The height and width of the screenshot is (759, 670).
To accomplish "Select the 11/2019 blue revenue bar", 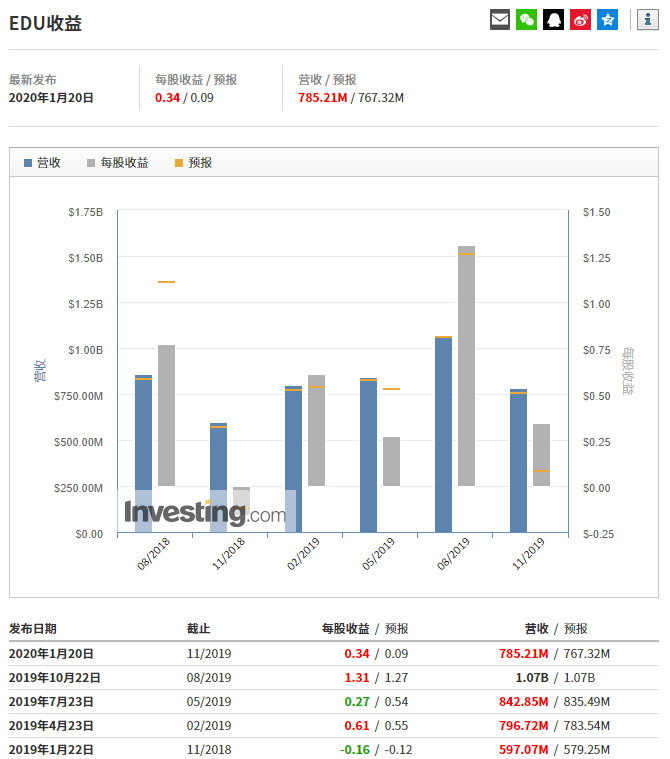I will pyautogui.click(x=518, y=461).
